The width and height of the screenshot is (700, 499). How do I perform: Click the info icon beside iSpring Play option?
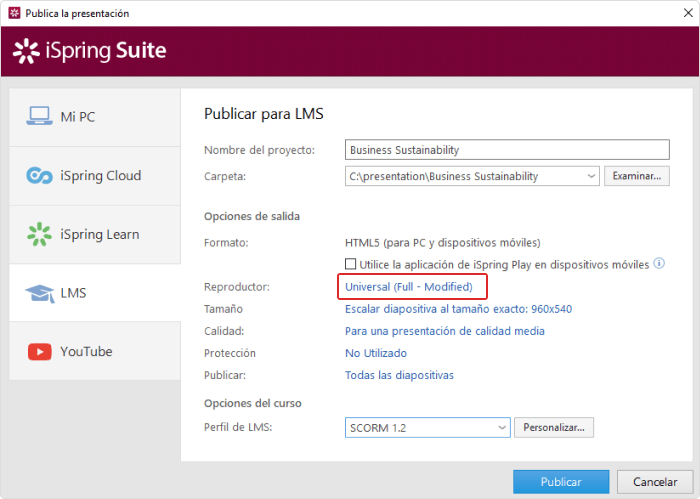(x=659, y=263)
